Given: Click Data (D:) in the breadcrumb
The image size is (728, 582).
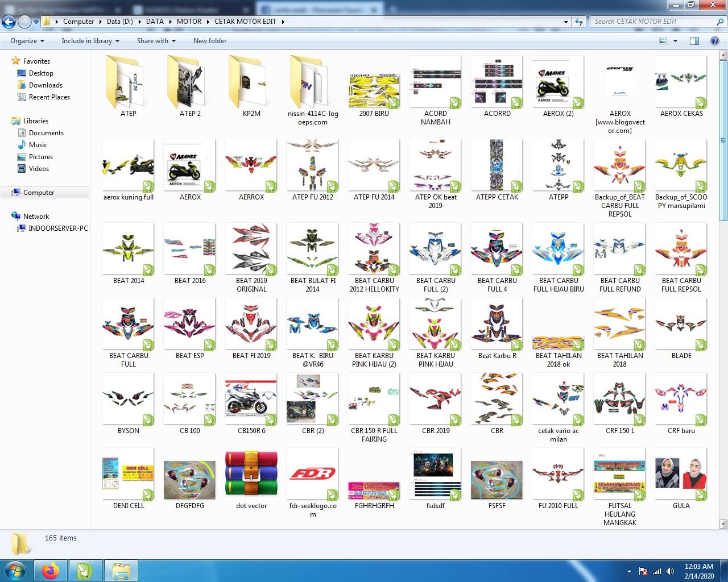Looking at the screenshot, I should coord(119,22).
